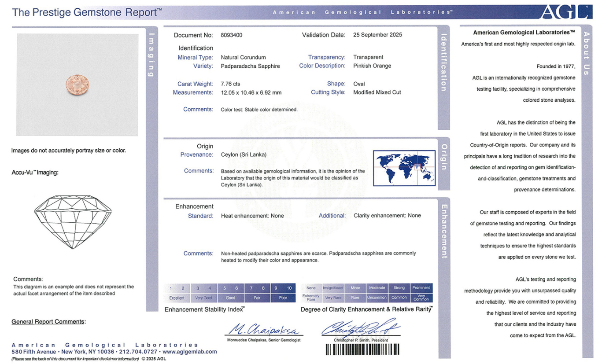
Task: Click number 10 on the stability index
Action: click(x=289, y=288)
